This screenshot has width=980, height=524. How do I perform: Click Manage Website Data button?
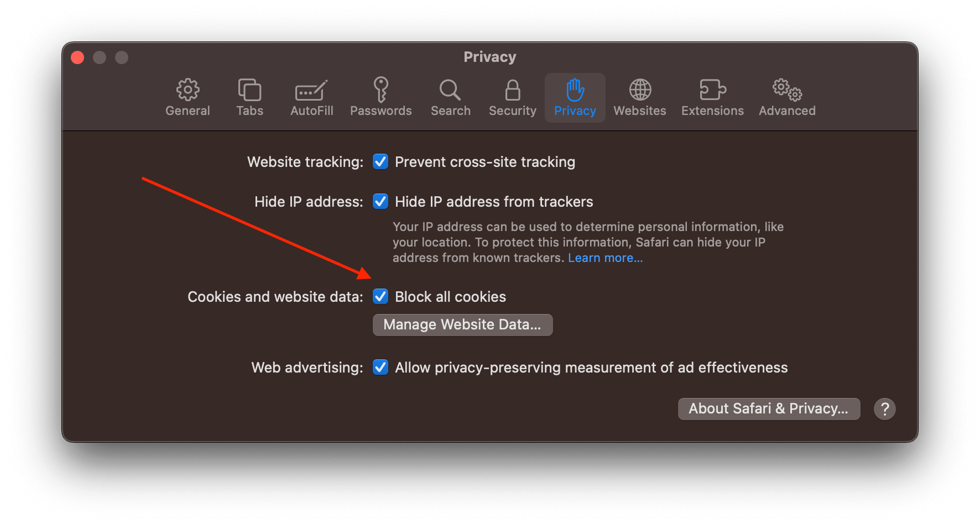tap(463, 324)
